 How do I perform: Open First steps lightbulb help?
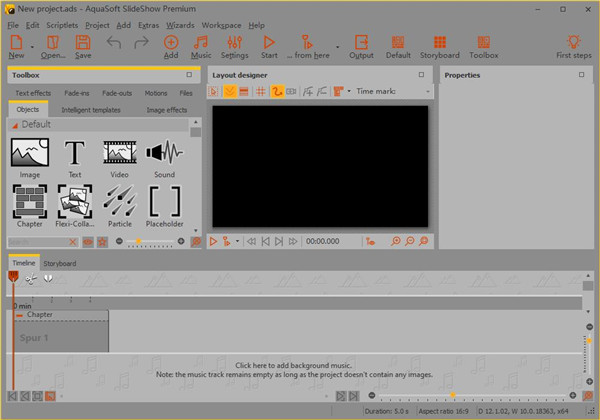click(x=573, y=47)
